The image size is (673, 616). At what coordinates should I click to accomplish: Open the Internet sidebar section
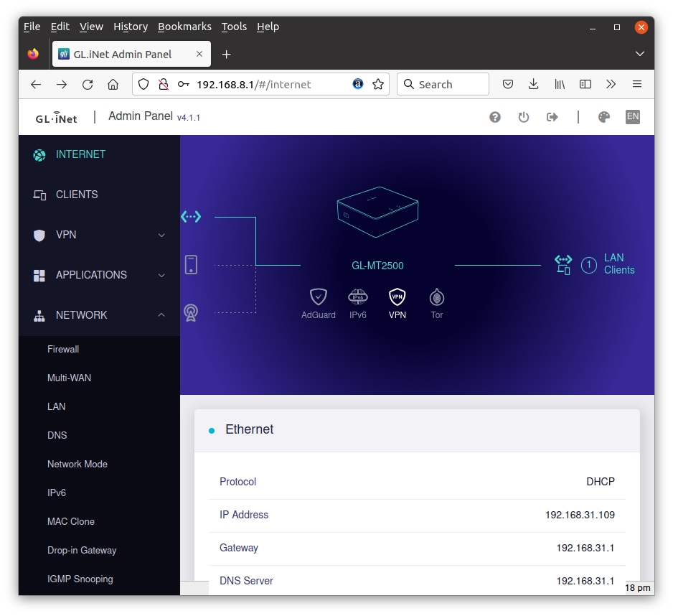coord(80,154)
